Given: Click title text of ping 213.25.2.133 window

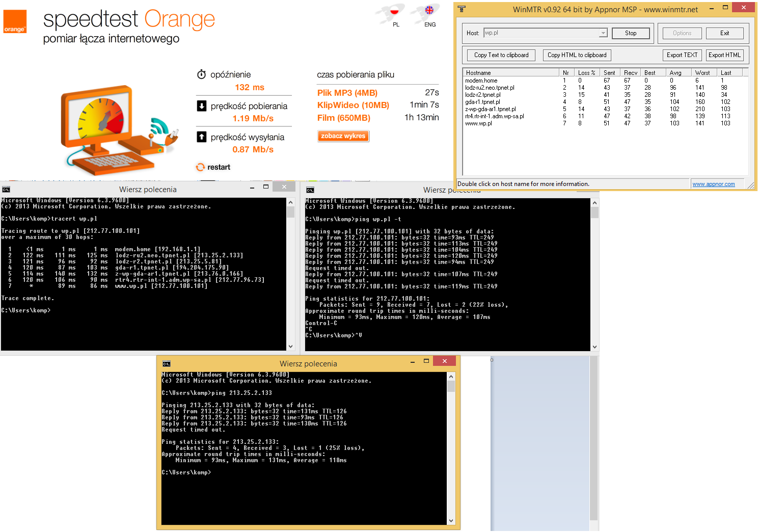Looking at the screenshot, I should point(308,364).
